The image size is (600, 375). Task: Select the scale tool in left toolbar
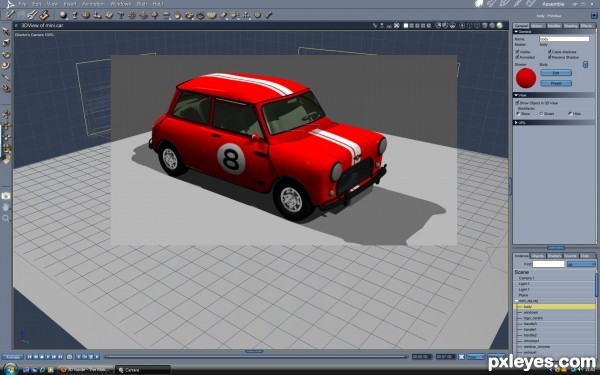click(6, 43)
